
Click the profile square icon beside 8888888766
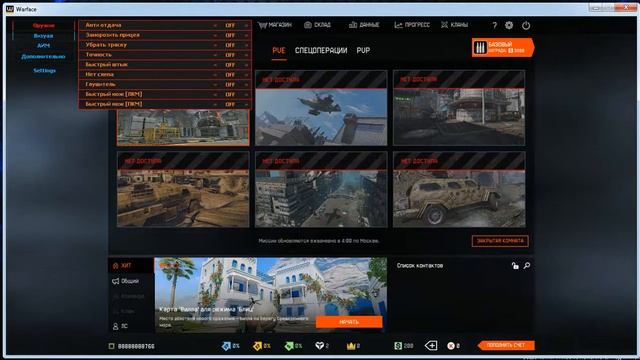[111, 346]
